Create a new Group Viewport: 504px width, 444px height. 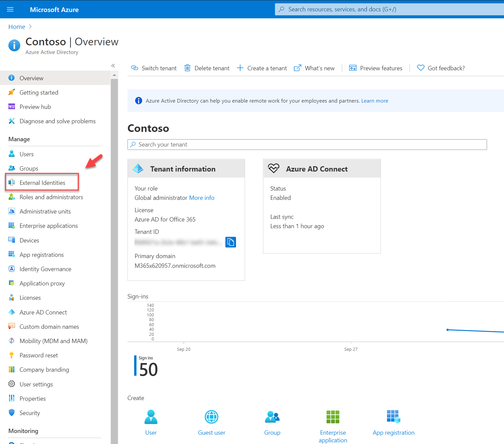pyautogui.click(x=272, y=423)
